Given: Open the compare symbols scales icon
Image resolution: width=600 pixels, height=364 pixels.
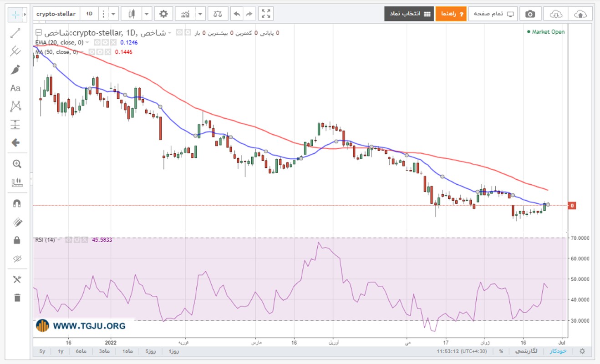Looking at the screenshot, I should pyautogui.click(x=218, y=14).
